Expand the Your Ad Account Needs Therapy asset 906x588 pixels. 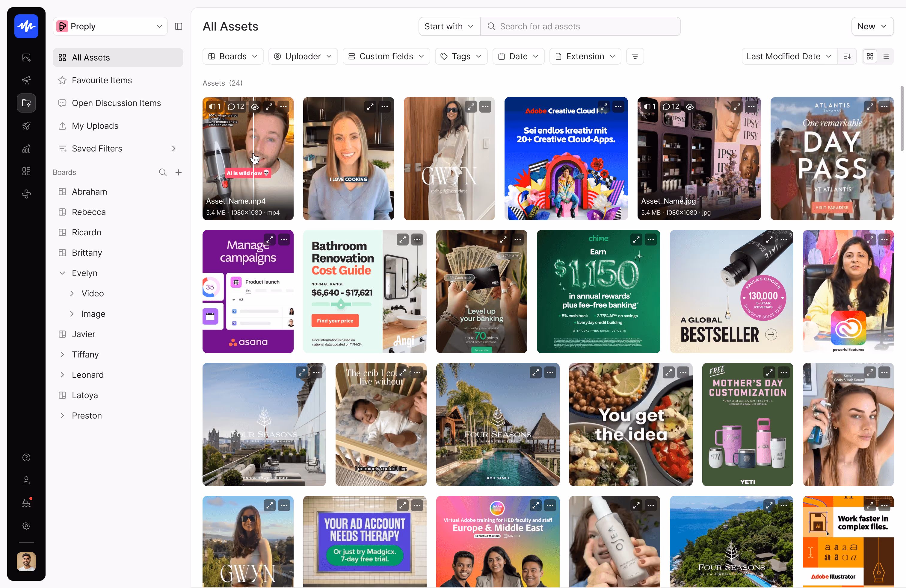[x=402, y=505]
